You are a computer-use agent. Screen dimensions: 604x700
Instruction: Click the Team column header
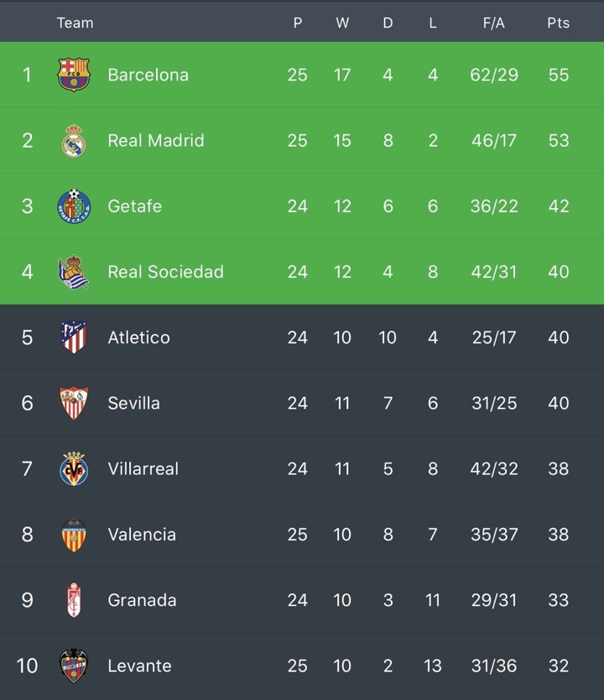(75, 23)
